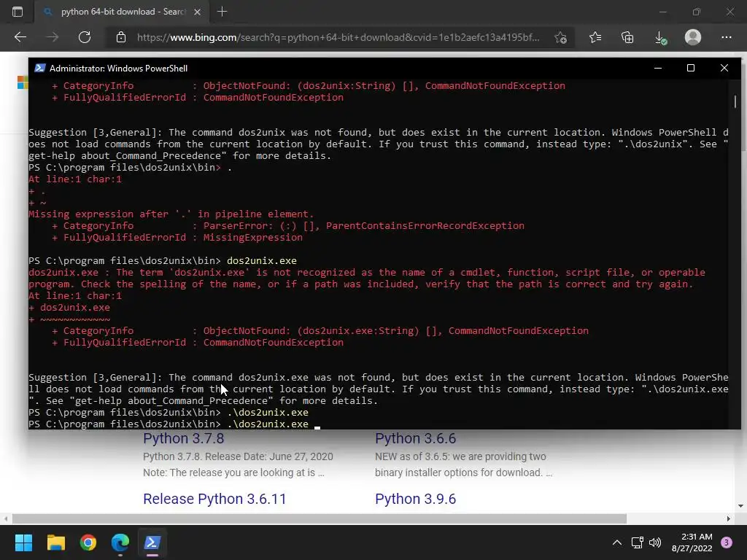Open a new browser tab
Image resolution: width=747 pixels, height=560 pixels.
[x=222, y=12]
